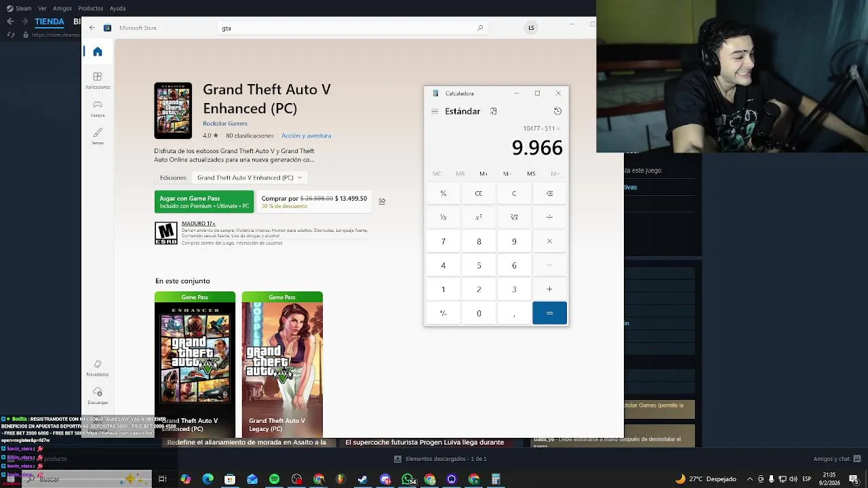Select the TIENDA tab in Steam
The width and height of the screenshot is (868, 488).
50,22
